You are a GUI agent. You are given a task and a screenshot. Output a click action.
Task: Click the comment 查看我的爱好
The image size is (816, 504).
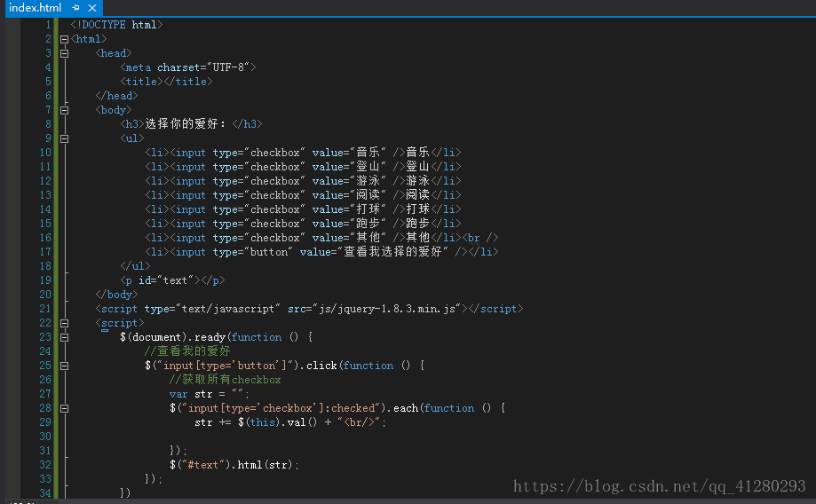[x=187, y=351]
